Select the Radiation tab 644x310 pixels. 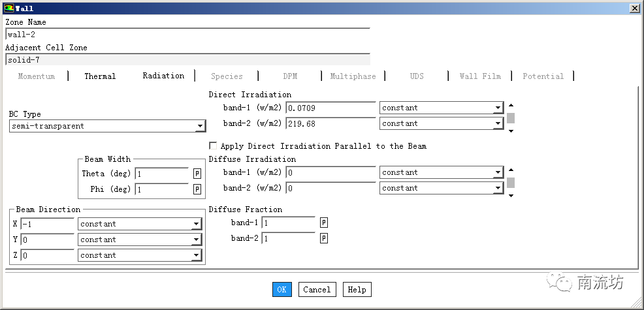point(163,76)
